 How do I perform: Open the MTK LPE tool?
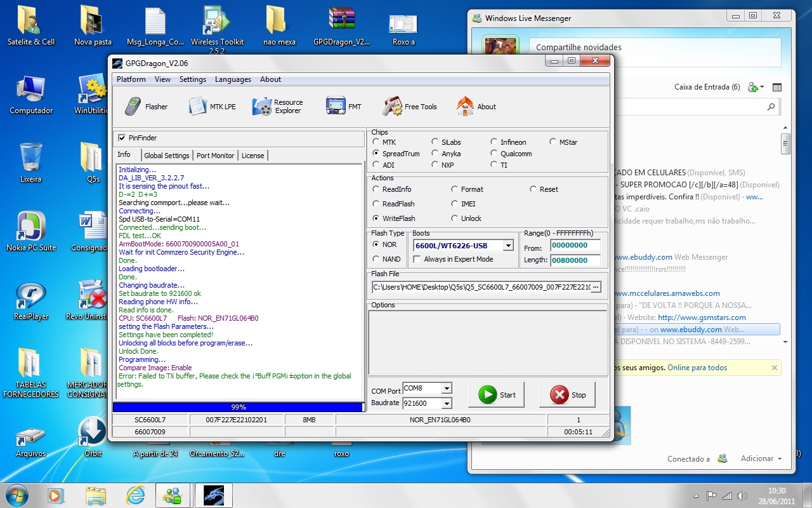(x=212, y=107)
